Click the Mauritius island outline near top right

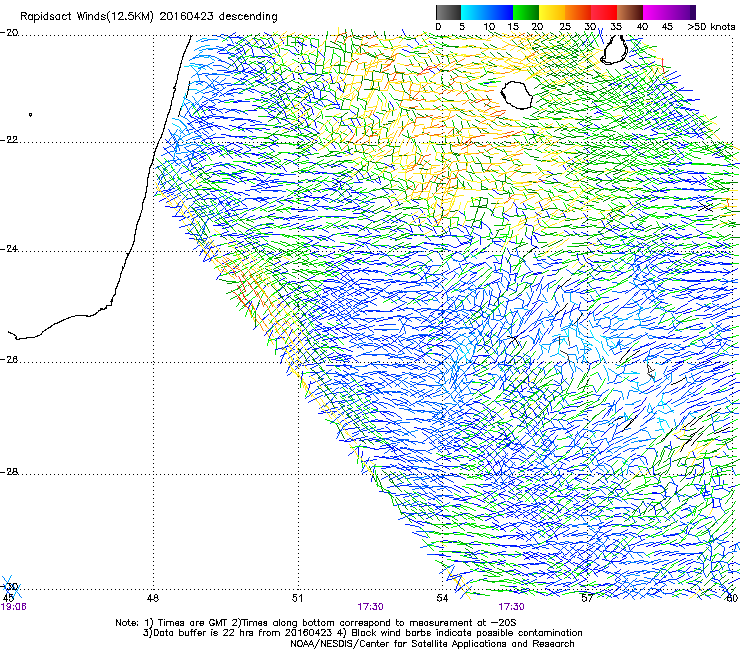(614, 50)
